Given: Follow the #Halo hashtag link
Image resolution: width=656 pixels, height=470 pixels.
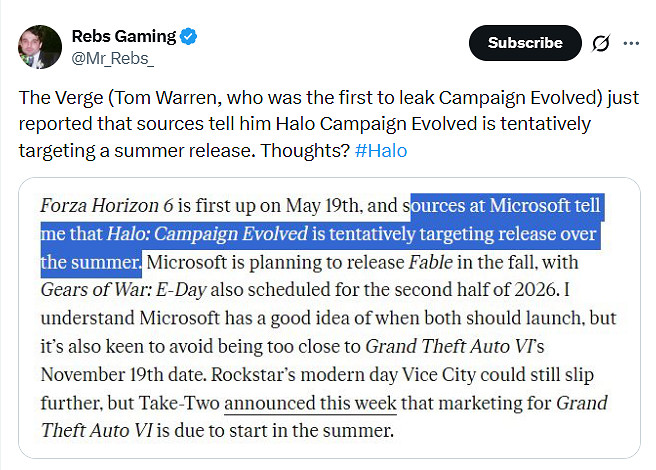Looking at the screenshot, I should [x=381, y=150].
